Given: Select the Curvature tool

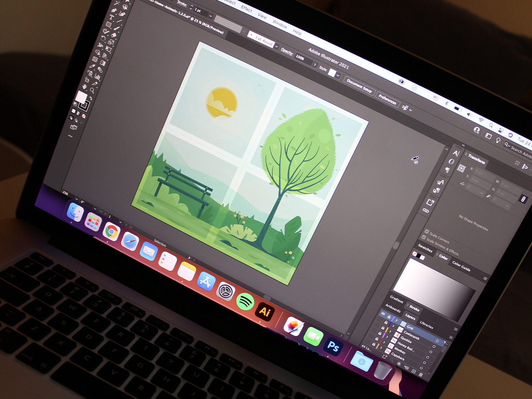Looking at the screenshot, I should (x=122, y=14).
